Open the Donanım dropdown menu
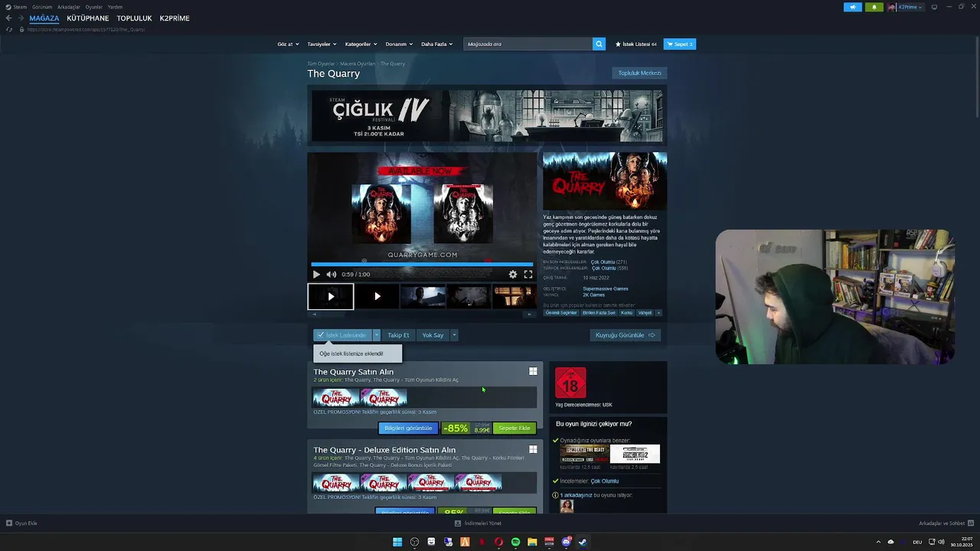The width and height of the screenshot is (980, 551). 399,44
